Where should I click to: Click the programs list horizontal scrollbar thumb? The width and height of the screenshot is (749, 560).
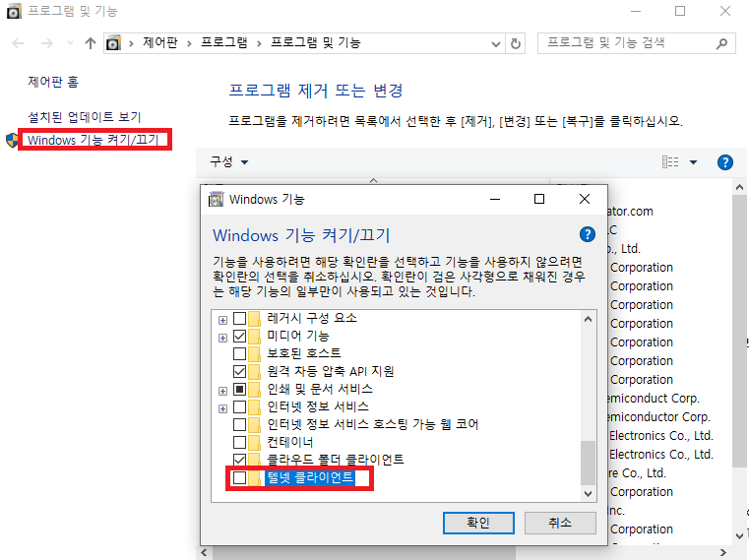[364, 553]
